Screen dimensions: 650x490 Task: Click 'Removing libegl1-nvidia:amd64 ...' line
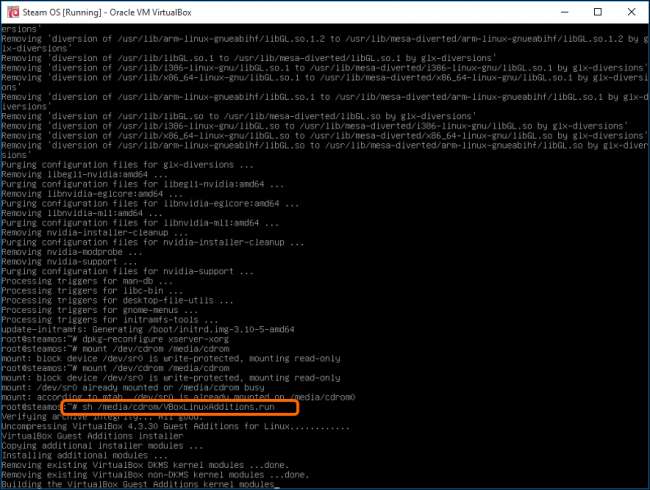coord(85,175)
